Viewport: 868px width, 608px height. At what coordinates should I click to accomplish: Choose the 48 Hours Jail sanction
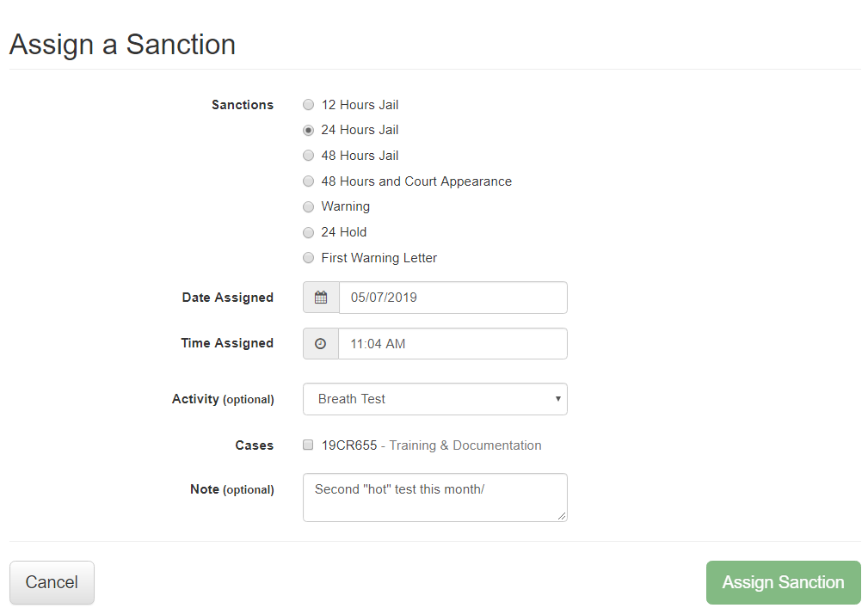click(x=309, y=156)
